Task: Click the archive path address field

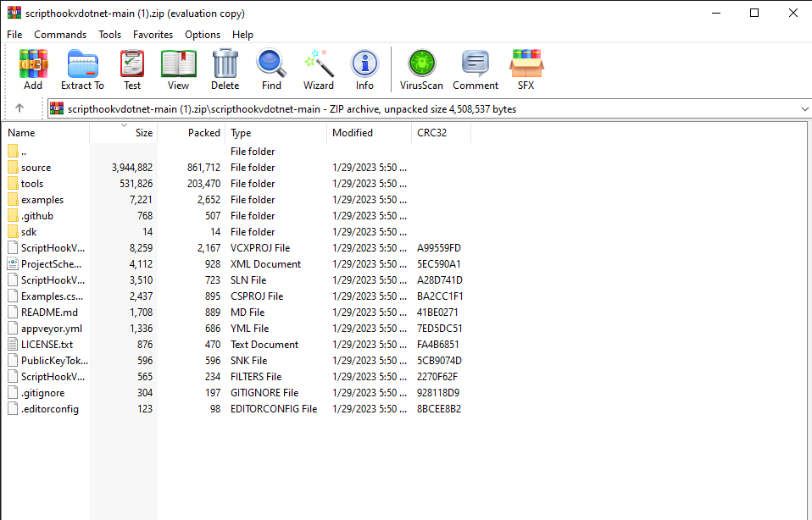Action: (430, 108)
